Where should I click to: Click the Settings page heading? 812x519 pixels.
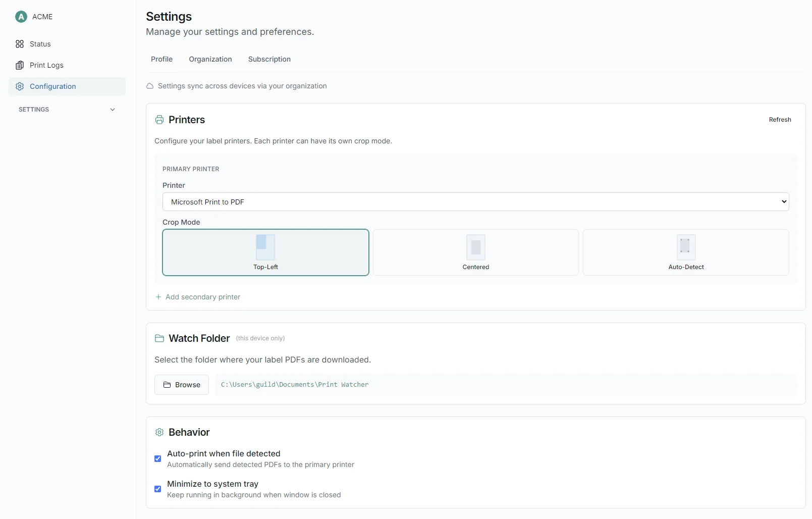169,17
